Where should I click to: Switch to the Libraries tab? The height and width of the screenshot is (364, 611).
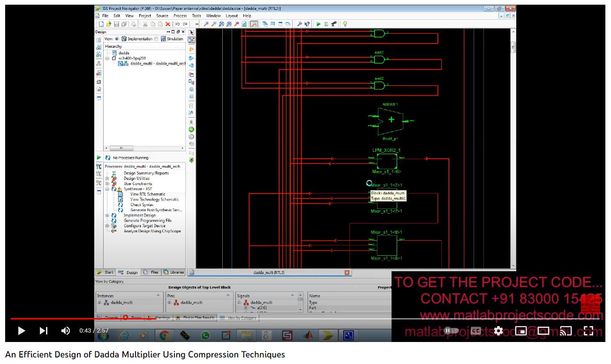[x=173, y=272]
